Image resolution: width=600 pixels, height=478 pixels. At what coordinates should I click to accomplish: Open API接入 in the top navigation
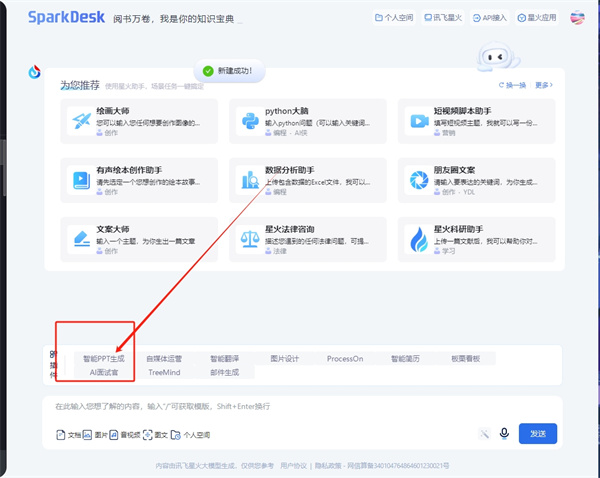489,18
